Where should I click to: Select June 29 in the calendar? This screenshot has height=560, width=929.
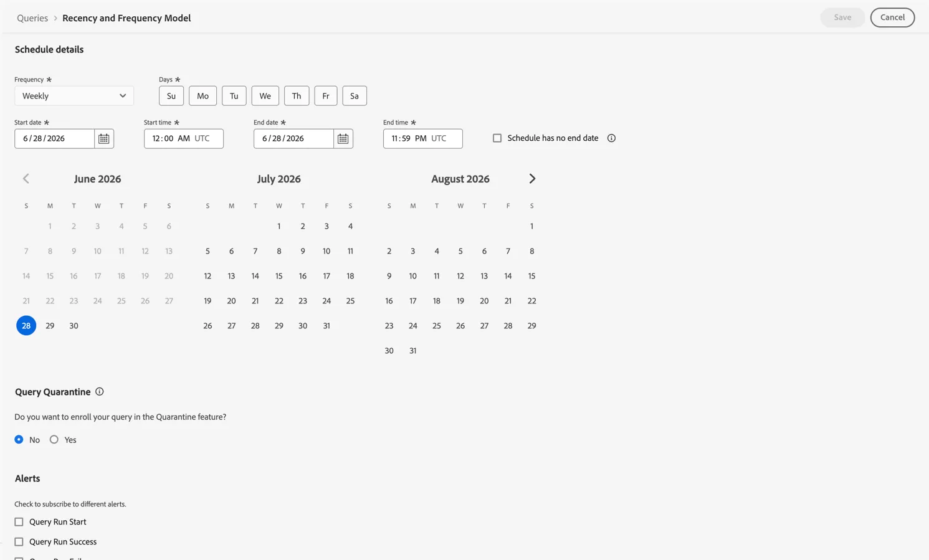(x=50, y=326)
